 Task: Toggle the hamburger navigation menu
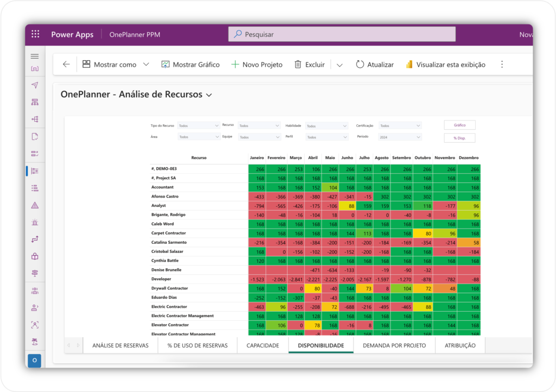35,56
